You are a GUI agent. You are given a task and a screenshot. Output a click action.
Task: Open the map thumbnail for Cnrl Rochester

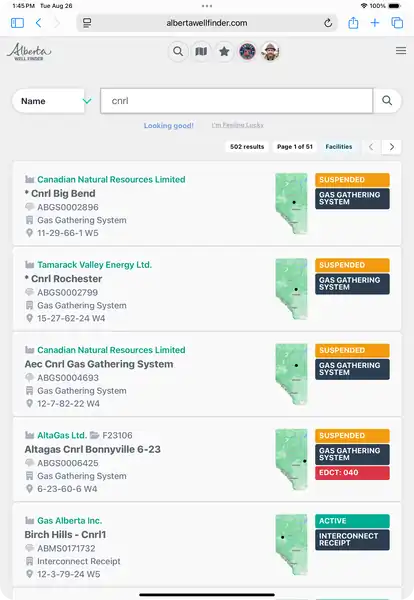(292, 289)
